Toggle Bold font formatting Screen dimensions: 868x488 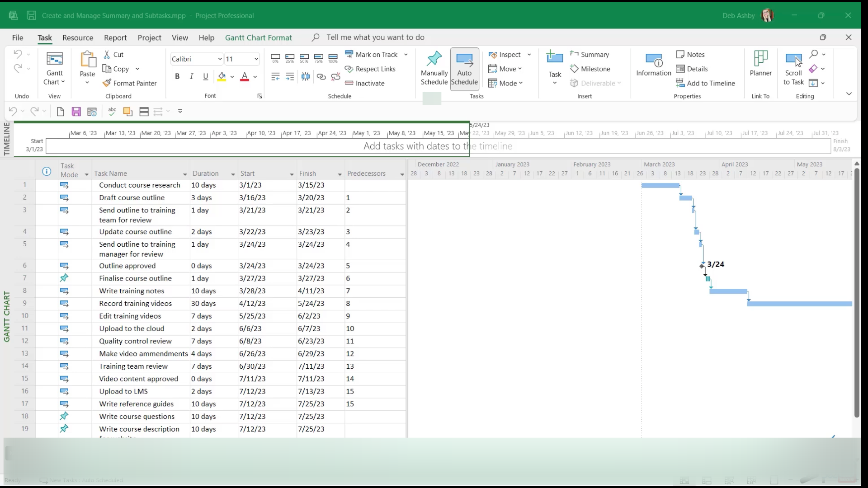[x=177, y=77]
